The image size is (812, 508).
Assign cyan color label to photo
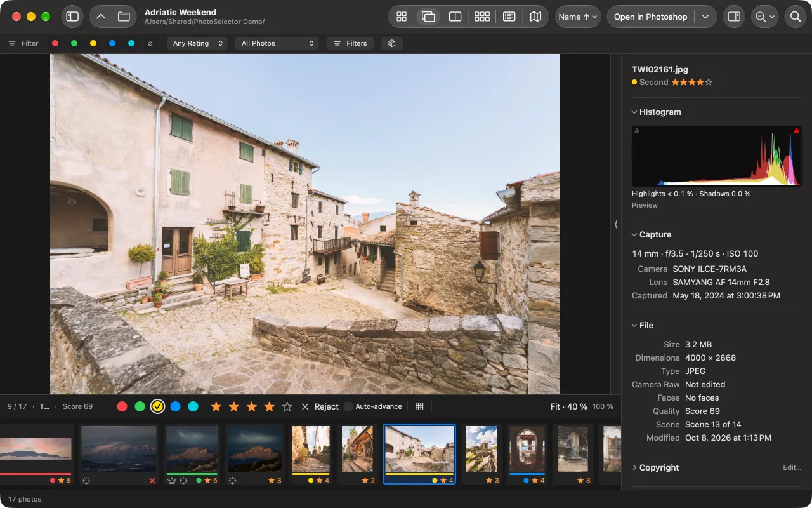193,406
